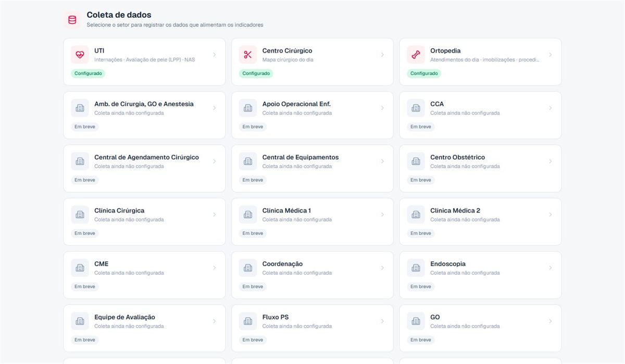The height and width of the screenshot is (364, 625).
Task: Click 'Internações · Avaliação de pele (LPP) · NAS' text
Action: (145, 59)
